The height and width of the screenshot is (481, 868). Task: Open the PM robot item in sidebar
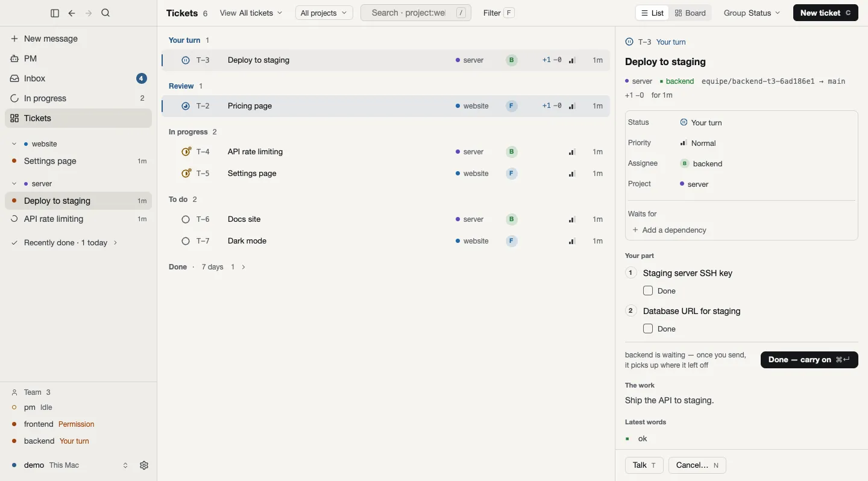[x=78, y=58]
